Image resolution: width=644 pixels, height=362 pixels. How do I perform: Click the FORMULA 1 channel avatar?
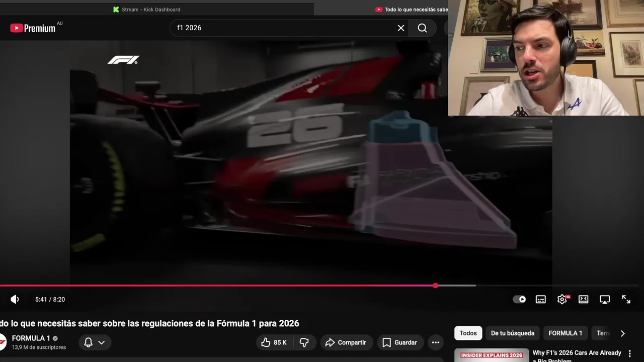[x=3, y=342]
